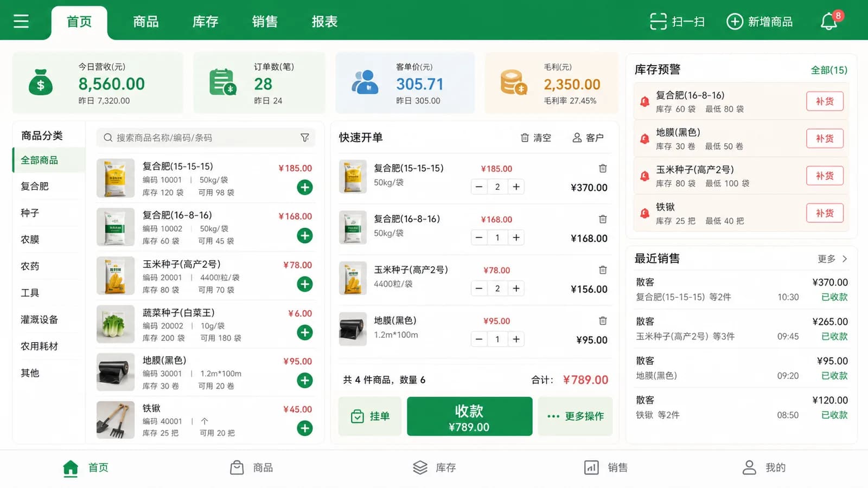This screenshot has height=488, width=868.
Task: Clear the quick order with 清空
Action: (536, 138)
